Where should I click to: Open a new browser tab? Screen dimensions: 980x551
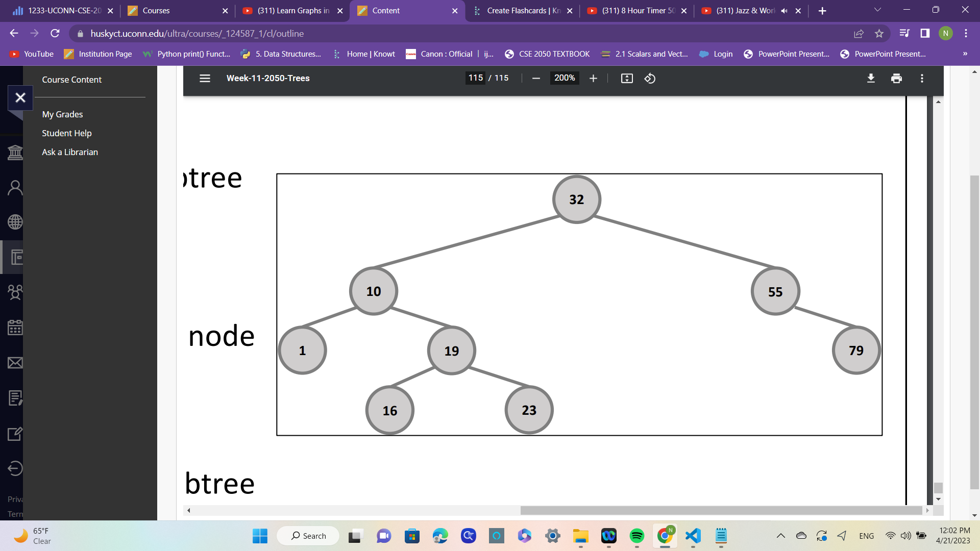[x=822, y=11]
